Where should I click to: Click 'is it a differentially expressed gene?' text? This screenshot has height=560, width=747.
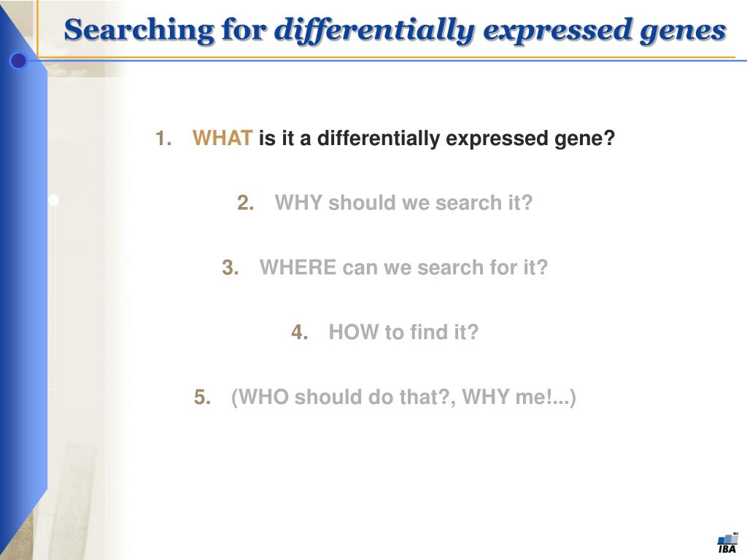click(437, 139)
